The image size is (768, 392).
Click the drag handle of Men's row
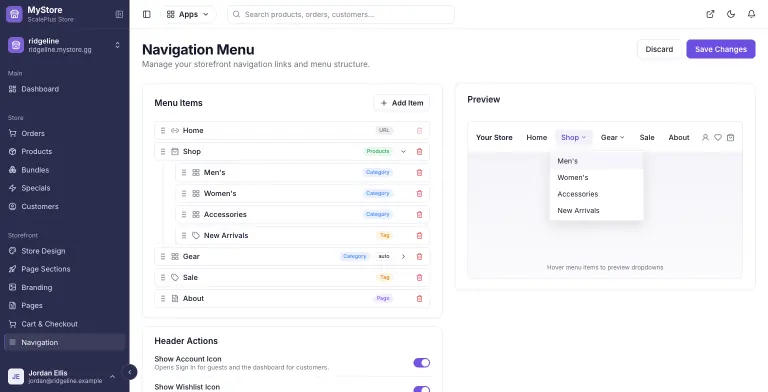[184, 172]
